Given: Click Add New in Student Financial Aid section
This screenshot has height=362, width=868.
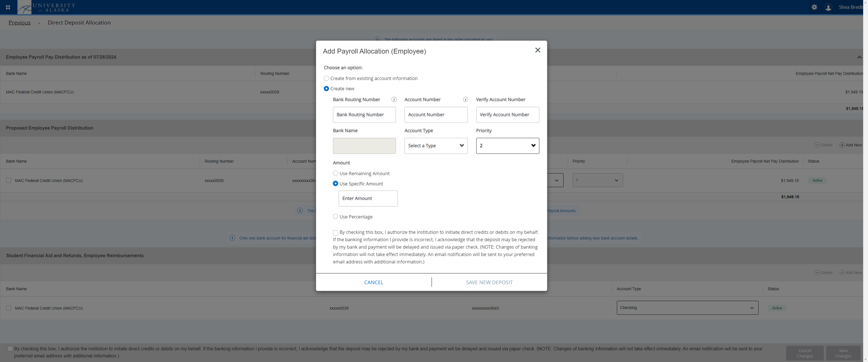Looking at the screenshot, I should pos(851,273).
